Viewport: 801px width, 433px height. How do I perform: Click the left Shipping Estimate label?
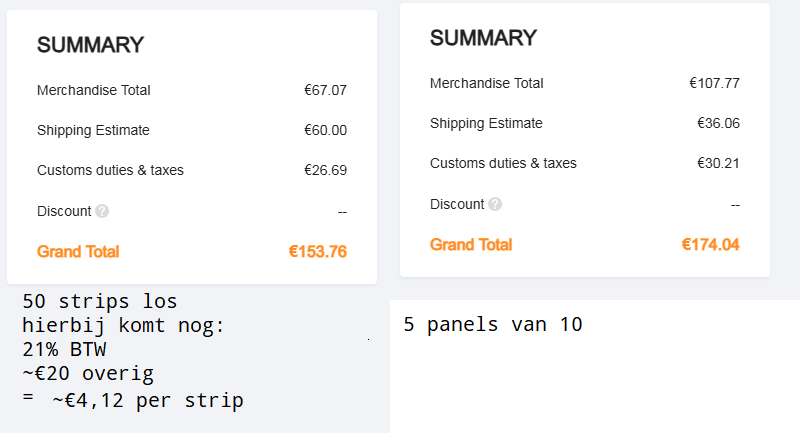point(93,131)
